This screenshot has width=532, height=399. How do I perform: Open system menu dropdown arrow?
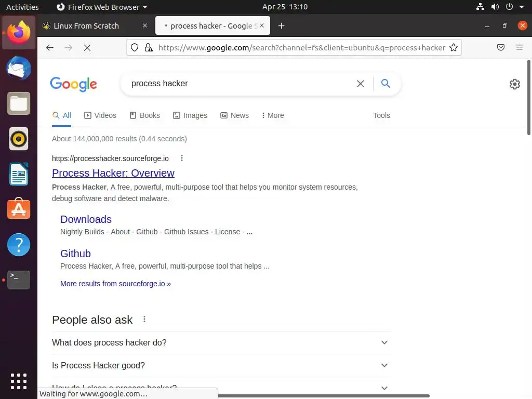point(522,7)
